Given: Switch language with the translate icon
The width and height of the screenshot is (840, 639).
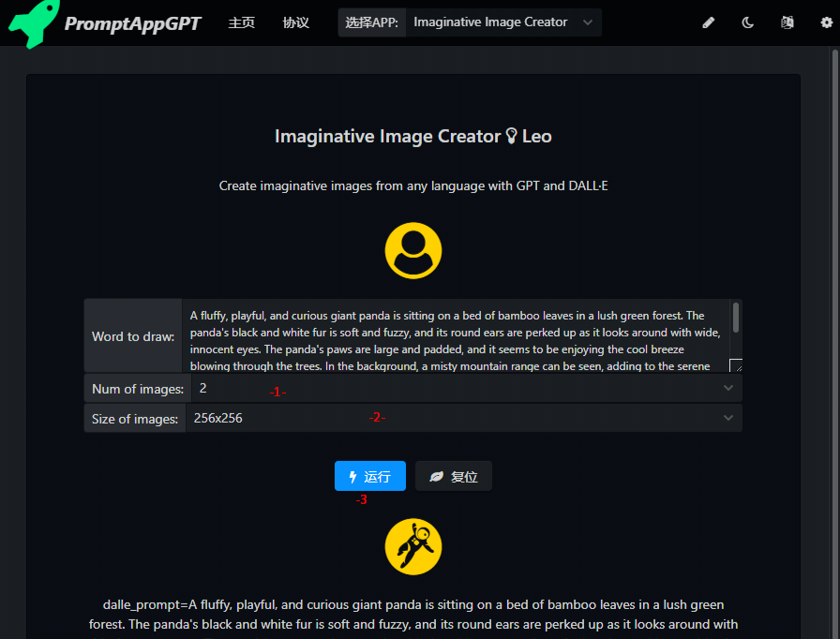Looking at the screenshot, I should tap(787, 22).
